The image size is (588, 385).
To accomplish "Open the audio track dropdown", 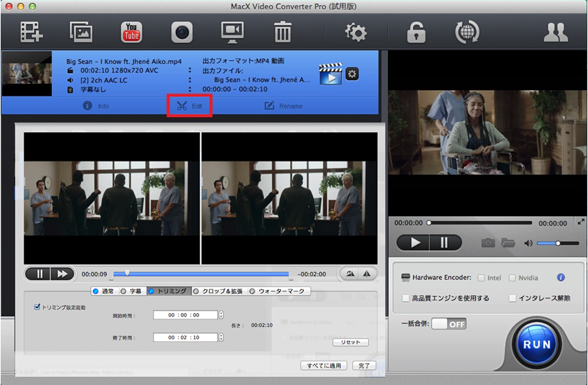I will click(190, 80).
